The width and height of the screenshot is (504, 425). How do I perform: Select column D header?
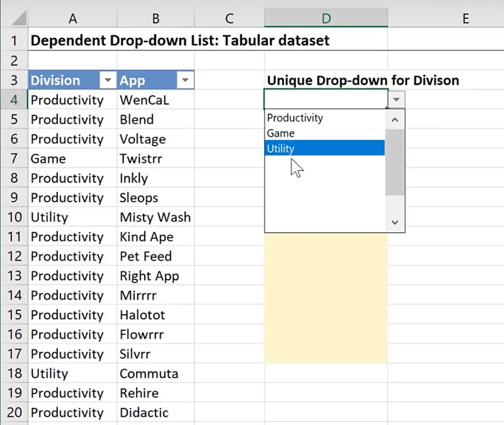click(326, 19)
